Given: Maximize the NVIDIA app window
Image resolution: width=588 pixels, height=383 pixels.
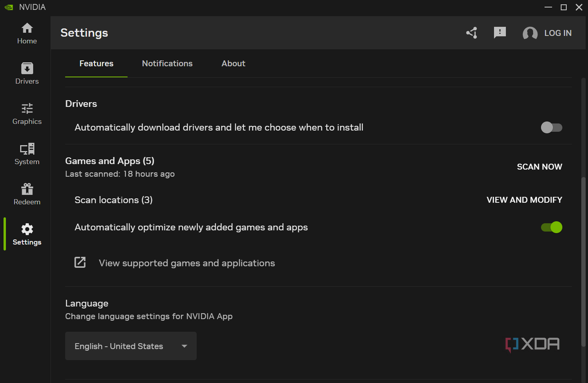Looking at the screenshot, I should tap(564, 7).
